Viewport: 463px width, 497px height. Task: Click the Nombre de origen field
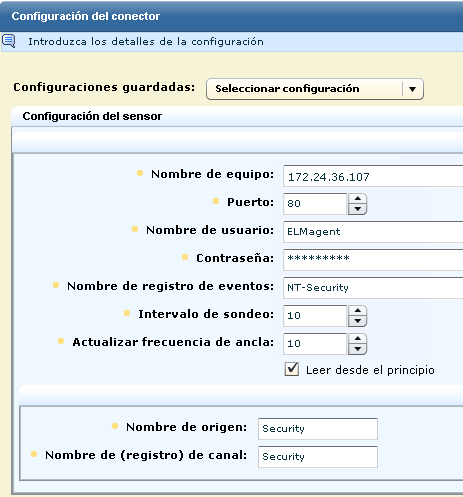click(318, 429)
